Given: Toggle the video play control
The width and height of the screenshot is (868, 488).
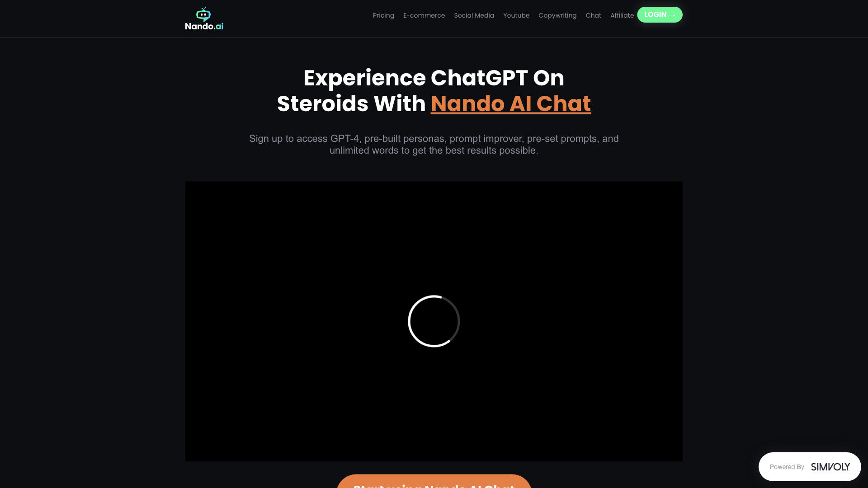Looking at the screenshot, I should [x=434, y=321].
